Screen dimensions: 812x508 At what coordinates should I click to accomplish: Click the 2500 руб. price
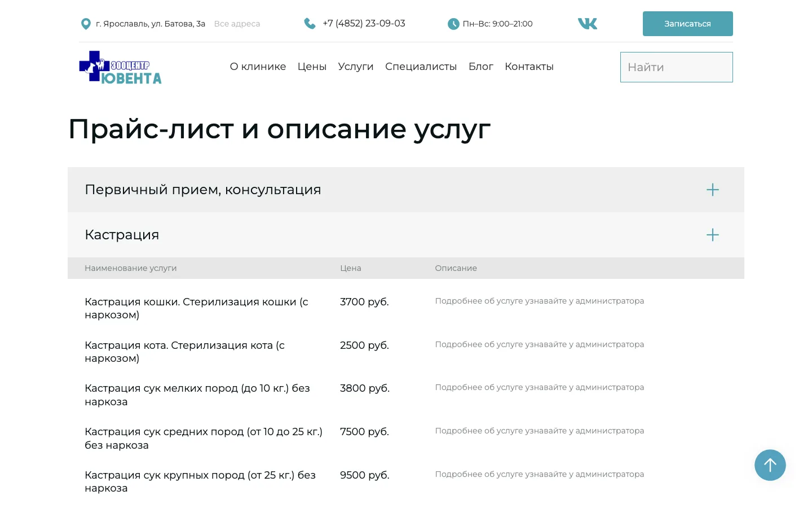tap(364, 345)
